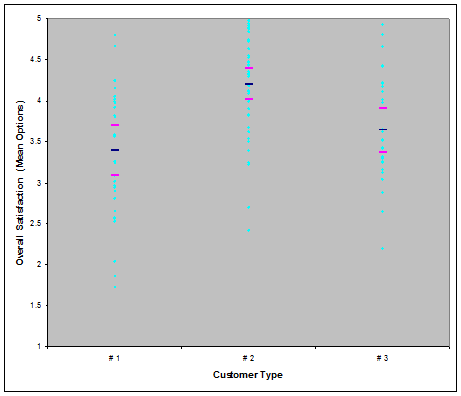This screenshot has height=396, width=461.
Task: Click the 4.5 value on the vertical axis
Action: pos(36,60)
